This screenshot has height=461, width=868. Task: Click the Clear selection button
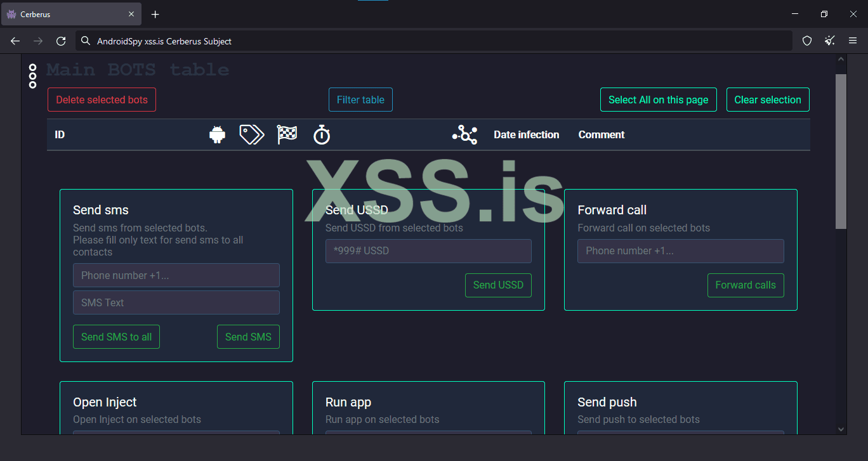[x=768, y=100]
